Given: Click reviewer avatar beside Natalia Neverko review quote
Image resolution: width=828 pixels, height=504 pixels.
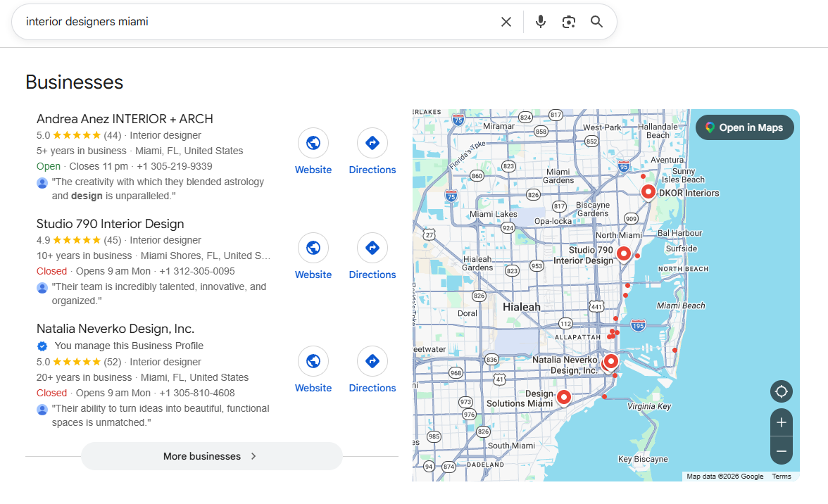Looking at the screenshot, I should [42, 410].
